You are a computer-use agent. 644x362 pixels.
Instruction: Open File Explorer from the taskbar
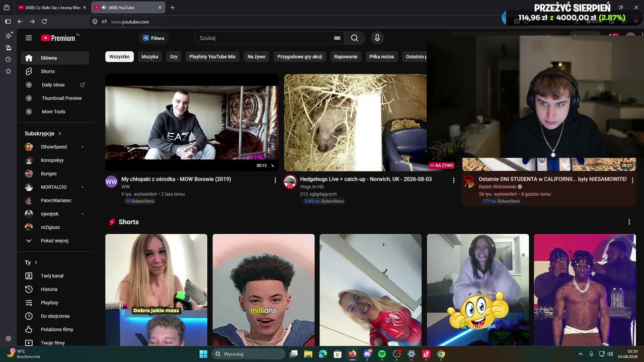tap(308, 354)
